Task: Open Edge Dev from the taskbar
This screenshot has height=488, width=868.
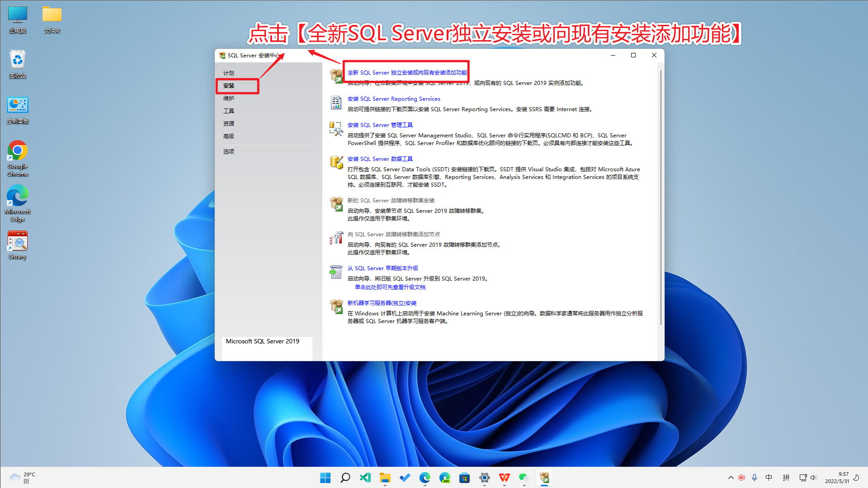Action: (x=444, y=478)
